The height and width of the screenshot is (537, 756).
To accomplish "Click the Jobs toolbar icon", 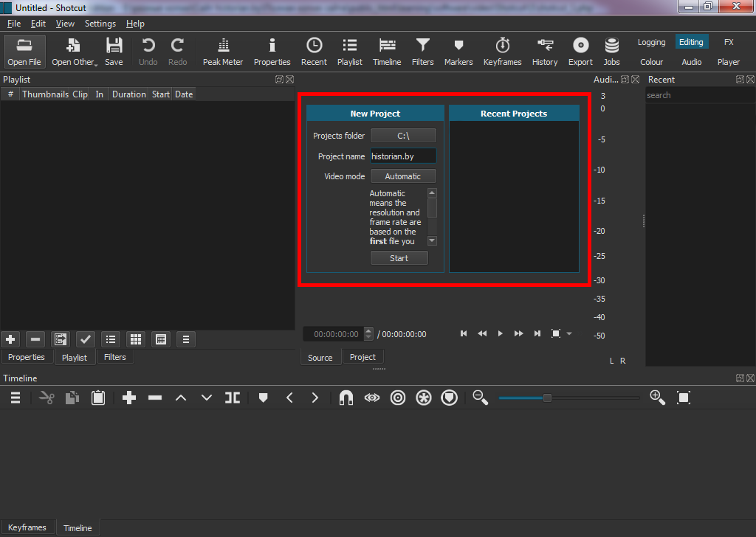I will click(611, 52).
